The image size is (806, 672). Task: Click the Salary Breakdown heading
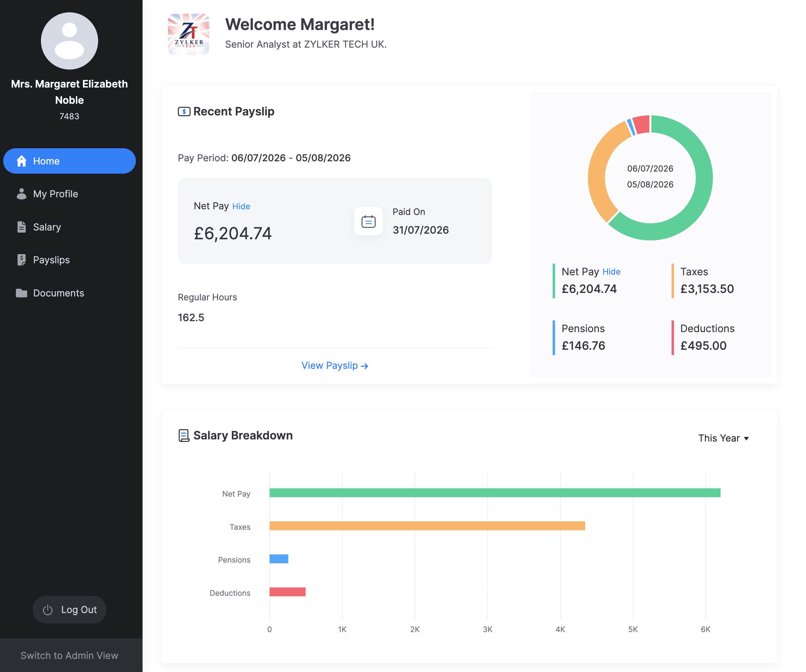pyautogui.click(x=243, y=435)
